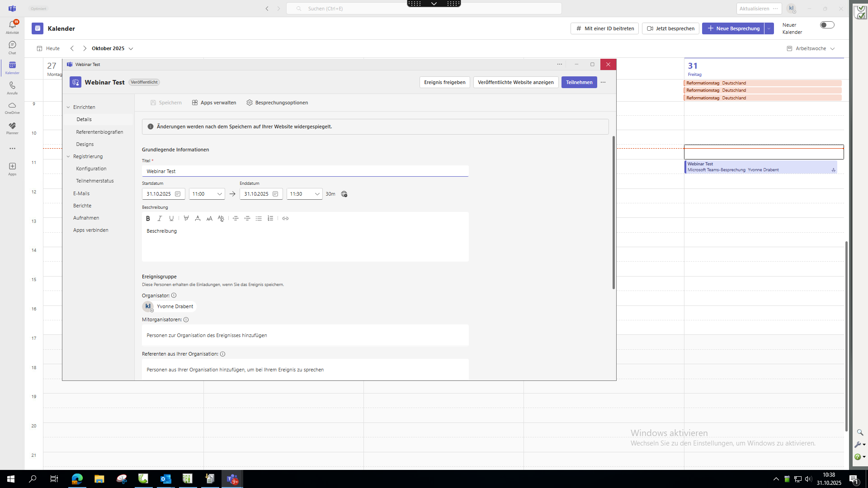Click the dialog's vertical scrollbar
868x488 pixels.
pos(613,212)
